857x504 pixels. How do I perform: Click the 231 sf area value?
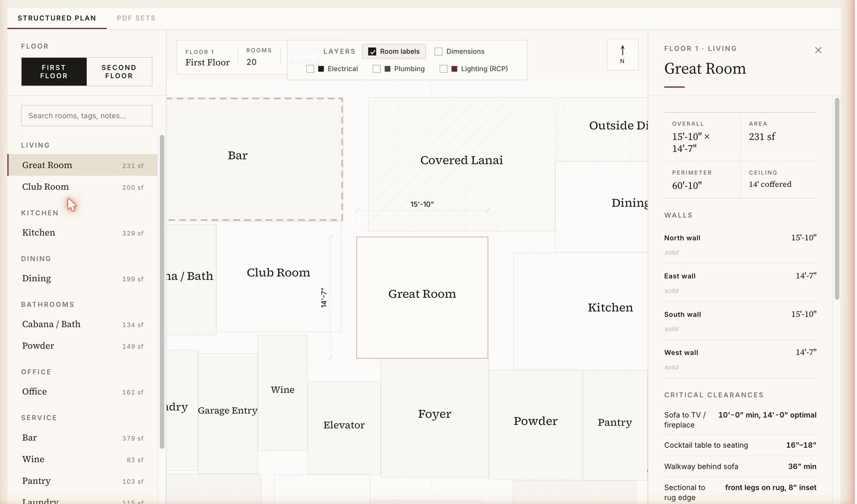click(x=762, y=137)
